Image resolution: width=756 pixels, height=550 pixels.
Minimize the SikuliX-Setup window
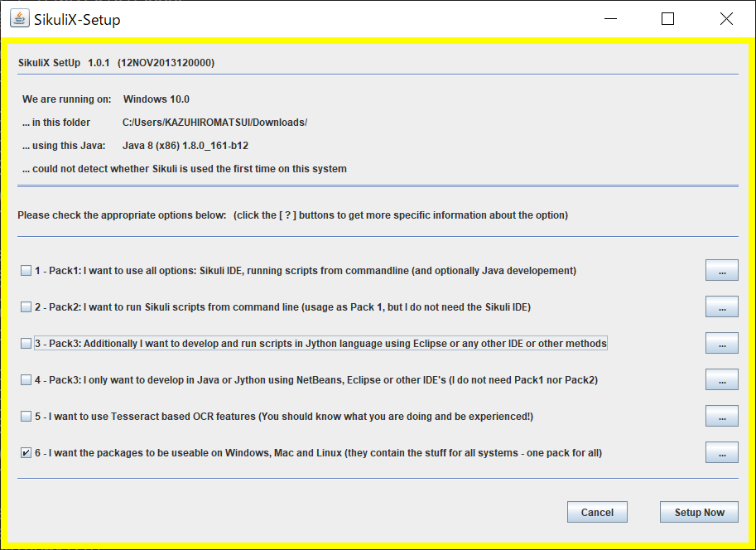point(611,19)
